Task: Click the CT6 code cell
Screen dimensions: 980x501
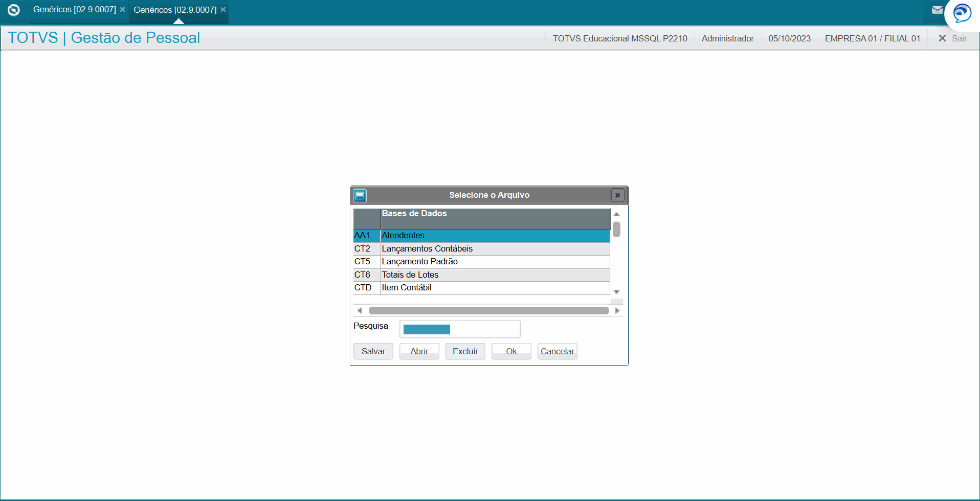Action: point(367,275)
